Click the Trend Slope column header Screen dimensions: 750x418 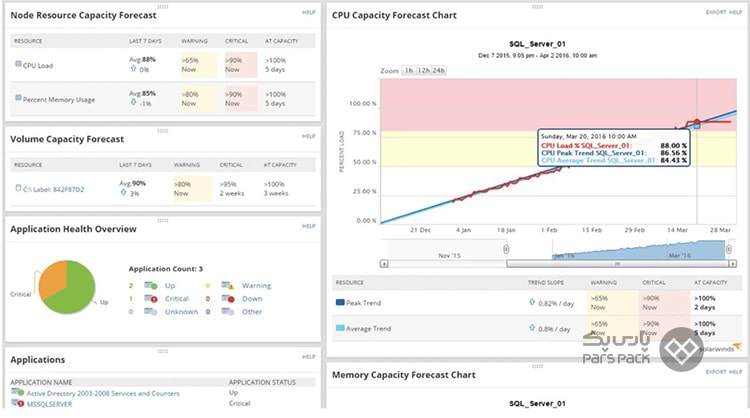[x=546, y=283]
